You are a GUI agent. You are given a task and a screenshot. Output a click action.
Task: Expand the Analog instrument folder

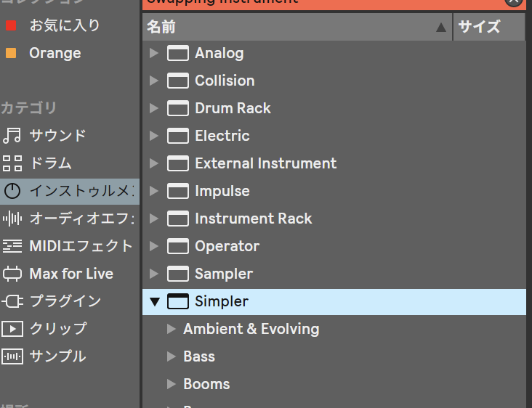(153, 53)
